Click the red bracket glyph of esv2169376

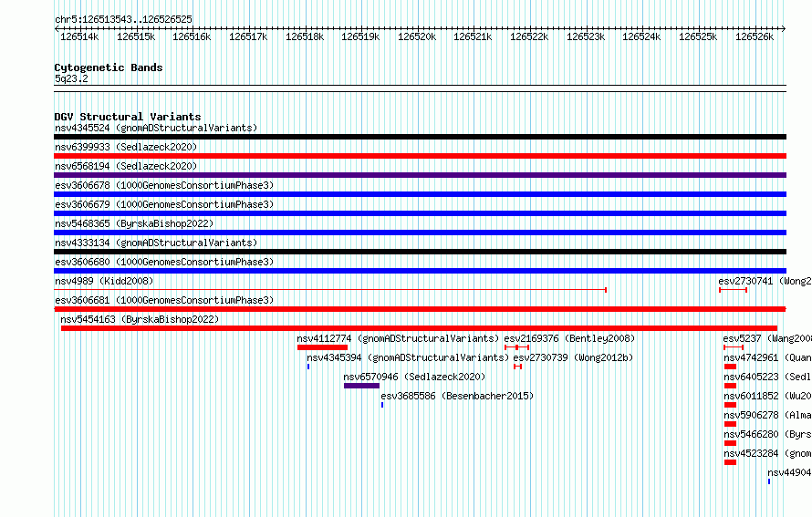coord(516,347)
